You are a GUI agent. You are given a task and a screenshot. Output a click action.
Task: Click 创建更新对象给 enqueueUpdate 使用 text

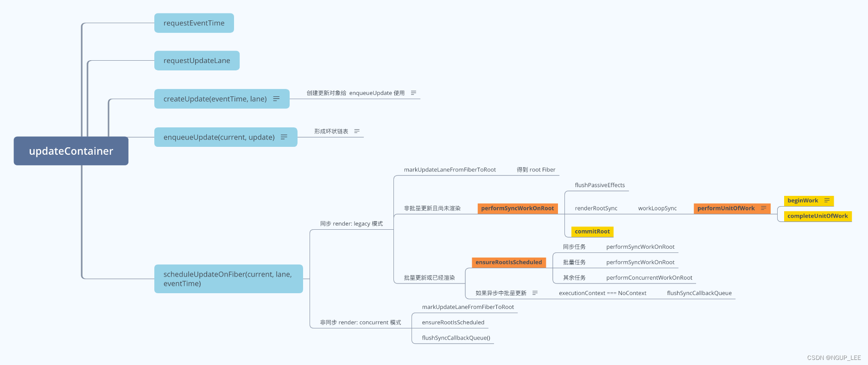point(355,93)
